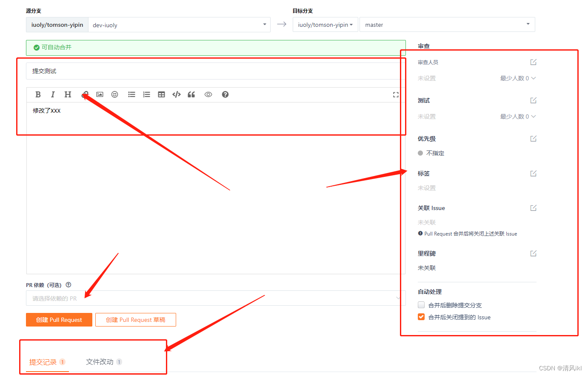588x375 pixels.
Task: Click Pull Request 合并后将关闭上述关联 Issue notice
Action: tap(468, 234)
